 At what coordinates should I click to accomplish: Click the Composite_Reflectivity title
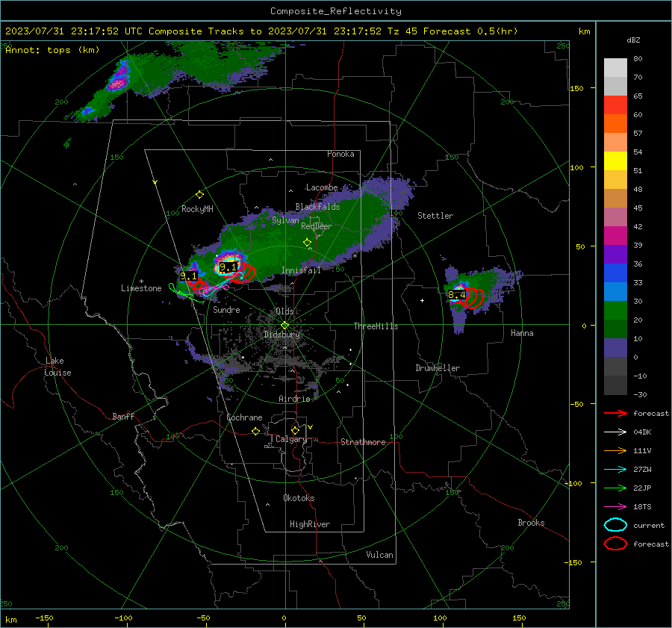335,11
